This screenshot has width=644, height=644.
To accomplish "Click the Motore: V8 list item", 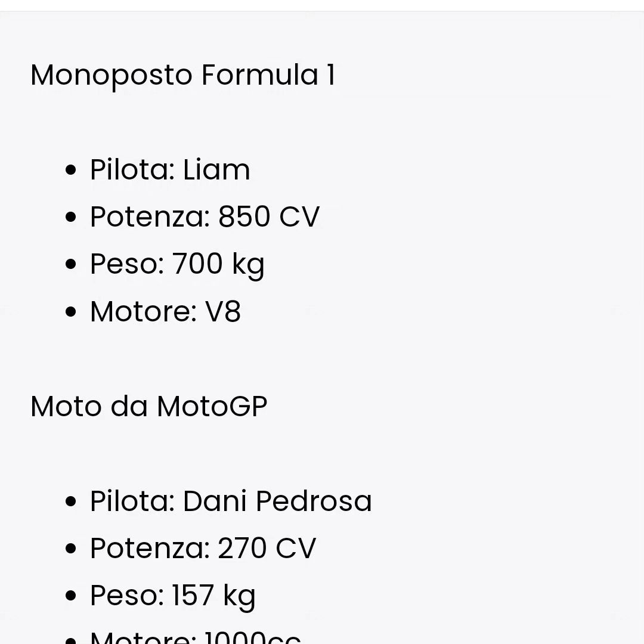I will tap(165, 311).
